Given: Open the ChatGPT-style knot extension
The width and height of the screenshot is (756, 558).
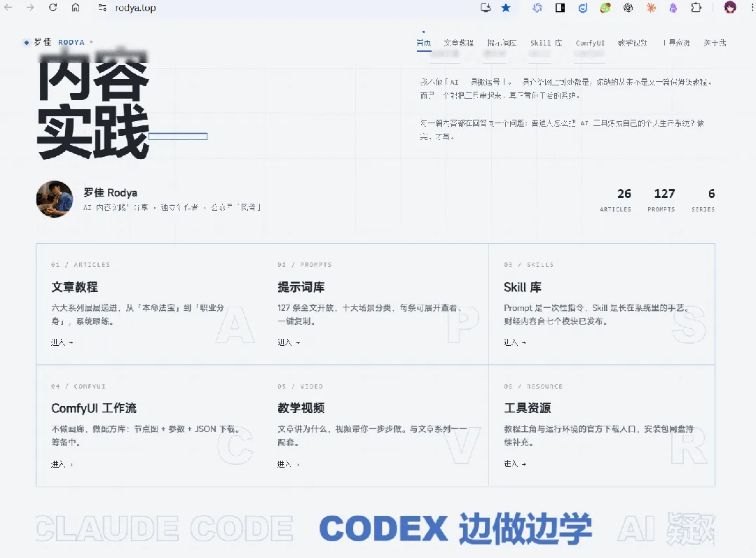Looking at the screenshot, I should click(628, 8).
